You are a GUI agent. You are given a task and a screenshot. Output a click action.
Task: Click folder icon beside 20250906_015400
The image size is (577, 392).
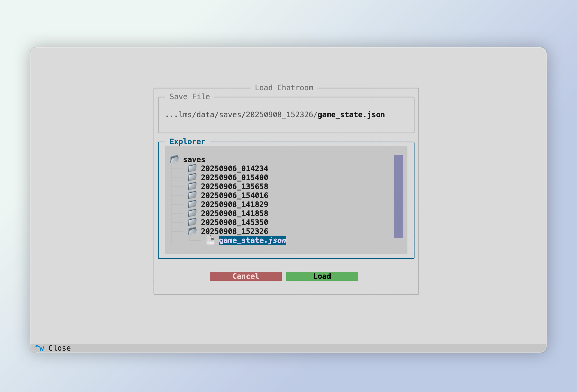pyautogui.click(x=192, y=177)
